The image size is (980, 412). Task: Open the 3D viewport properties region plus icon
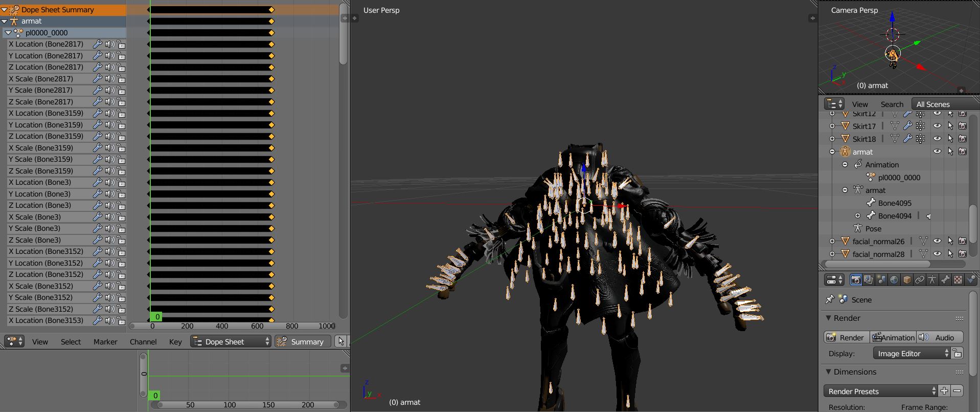[812, 18]
